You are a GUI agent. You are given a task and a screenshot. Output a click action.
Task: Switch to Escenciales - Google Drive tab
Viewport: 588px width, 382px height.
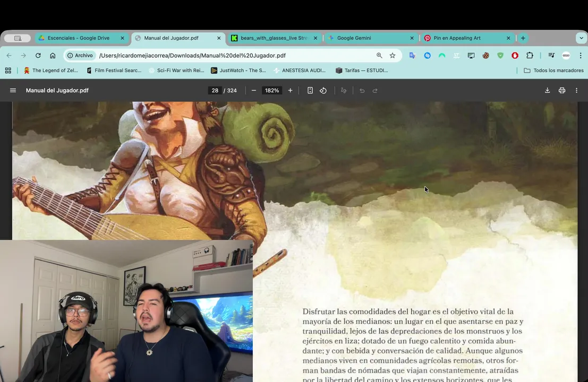click(79, 38)
